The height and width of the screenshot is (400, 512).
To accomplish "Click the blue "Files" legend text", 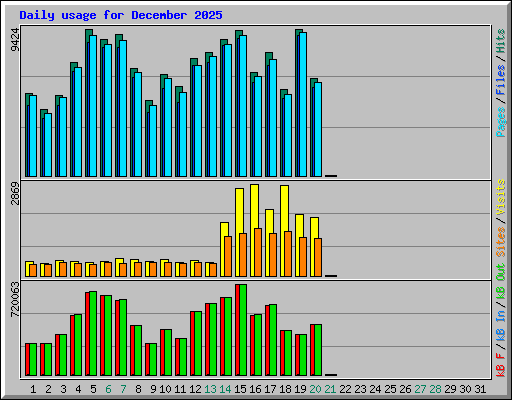I will point(501,80).
